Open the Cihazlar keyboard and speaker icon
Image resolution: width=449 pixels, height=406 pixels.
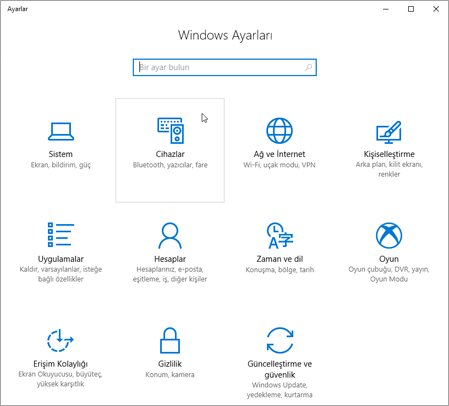[170, 130]
